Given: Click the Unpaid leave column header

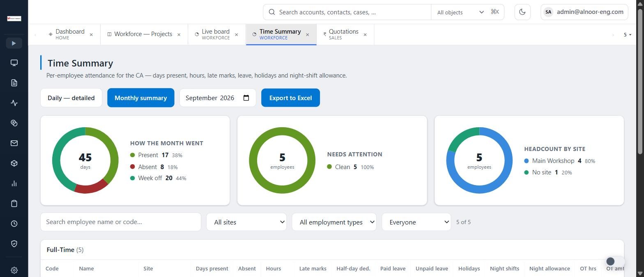Looking at the screenshot, I should [x=432, y=269].
